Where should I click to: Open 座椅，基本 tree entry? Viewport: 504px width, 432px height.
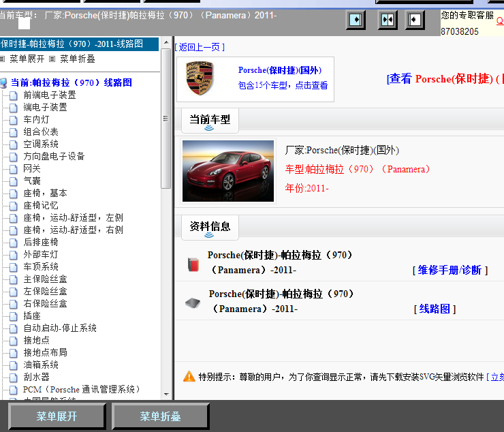[x=46, y=193]
